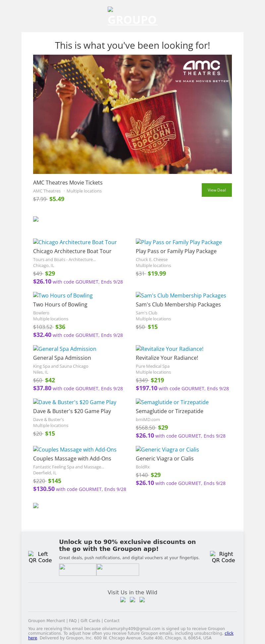This screenshot has width=265, height=644.
Task: Click the Groupon logo at top
Action: [132, 17]
